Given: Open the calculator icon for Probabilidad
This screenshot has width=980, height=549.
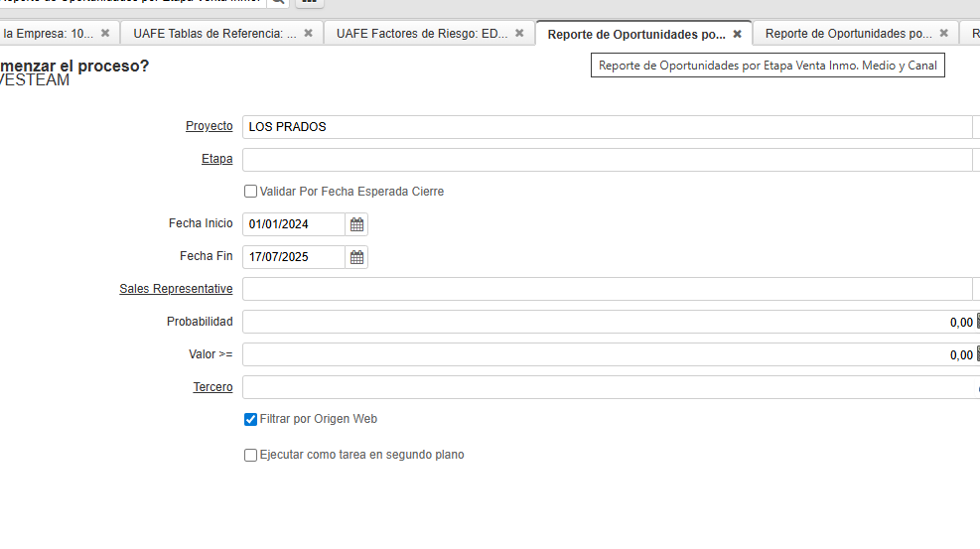Looking at the screenshot, I should 977,322.
